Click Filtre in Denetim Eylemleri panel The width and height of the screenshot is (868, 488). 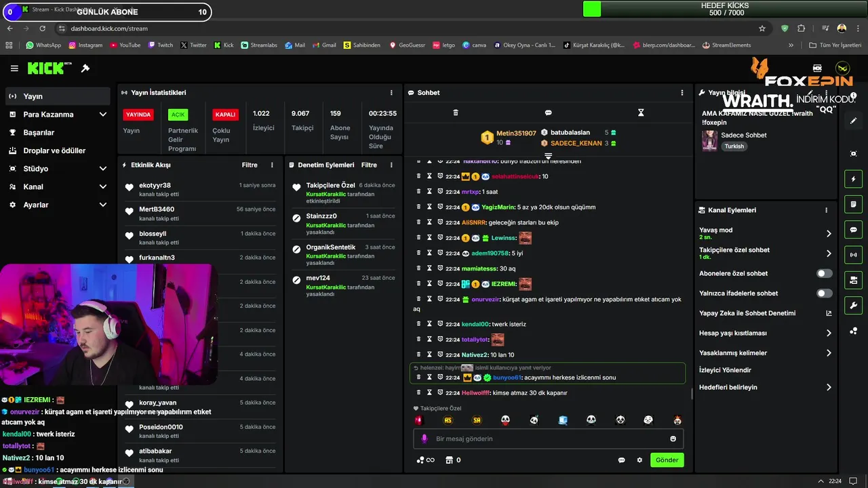(x=369, y=165)
